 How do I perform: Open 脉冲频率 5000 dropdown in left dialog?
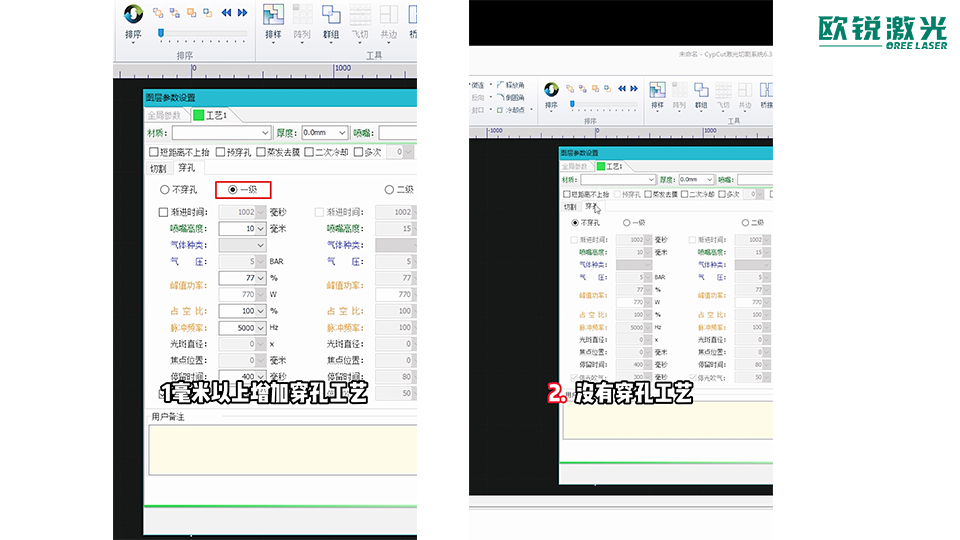(x=242, y=328)
